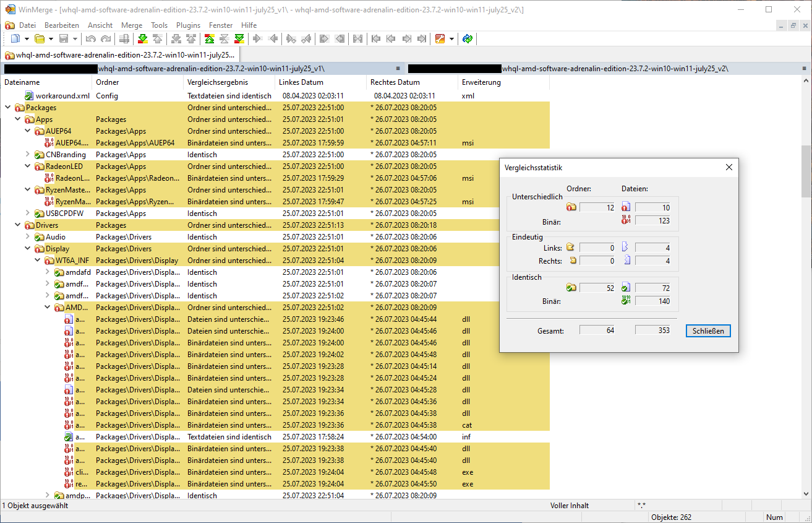
Task: Click the Undo arrow toolbar icon
Action: 91,39
